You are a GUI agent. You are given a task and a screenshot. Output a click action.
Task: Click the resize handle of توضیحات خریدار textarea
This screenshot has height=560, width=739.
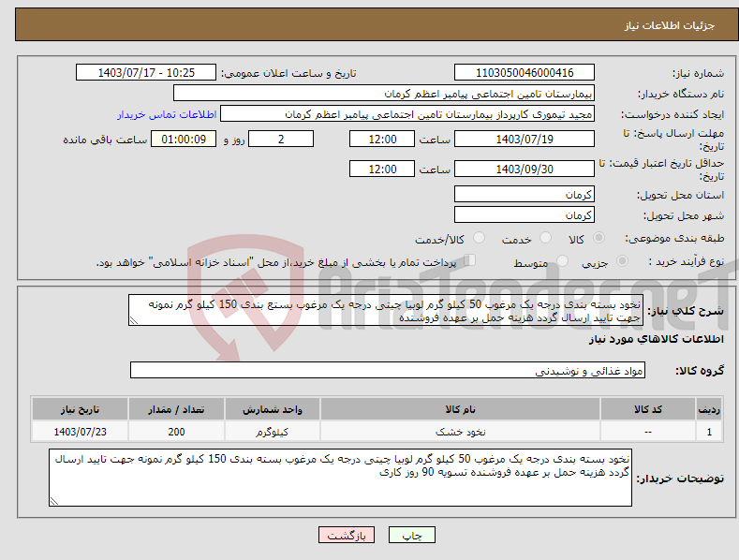pyautogui.click(x=54, y=501)
